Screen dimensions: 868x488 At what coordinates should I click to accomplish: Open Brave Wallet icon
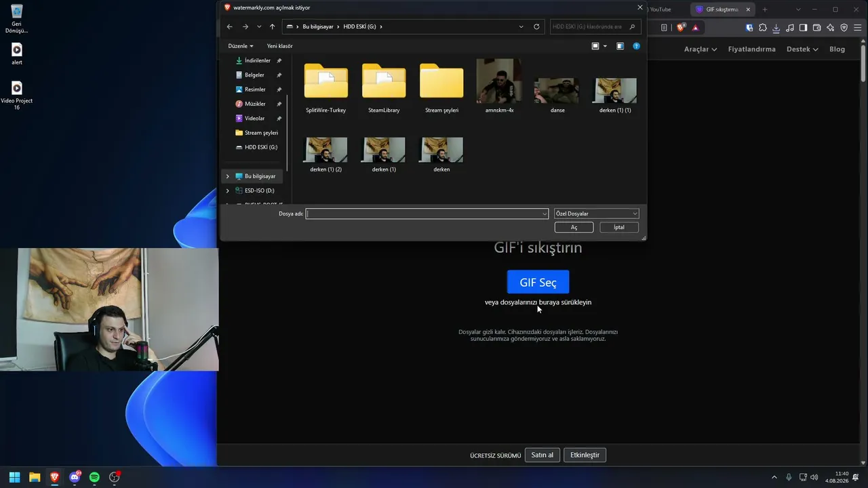(x=816, y=28)
